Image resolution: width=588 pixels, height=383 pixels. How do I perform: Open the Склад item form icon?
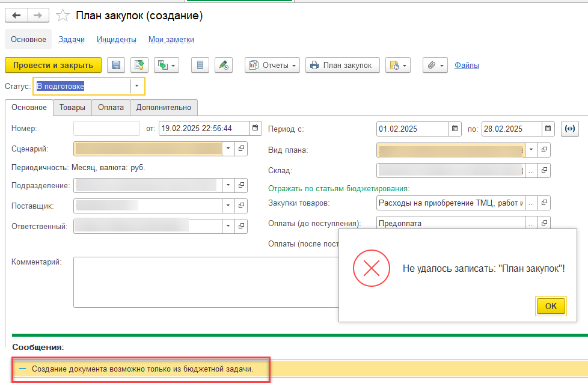tap(544, 170)
